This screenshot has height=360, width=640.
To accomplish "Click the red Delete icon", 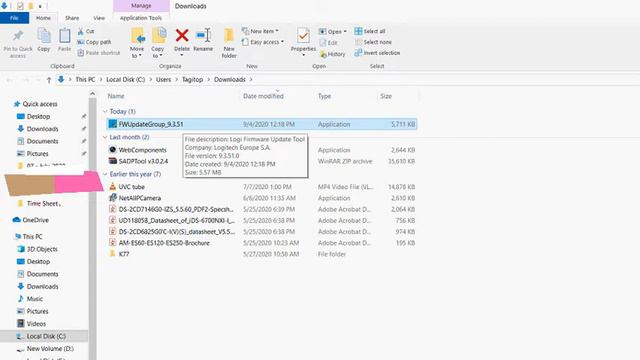I will pos(182,36).
